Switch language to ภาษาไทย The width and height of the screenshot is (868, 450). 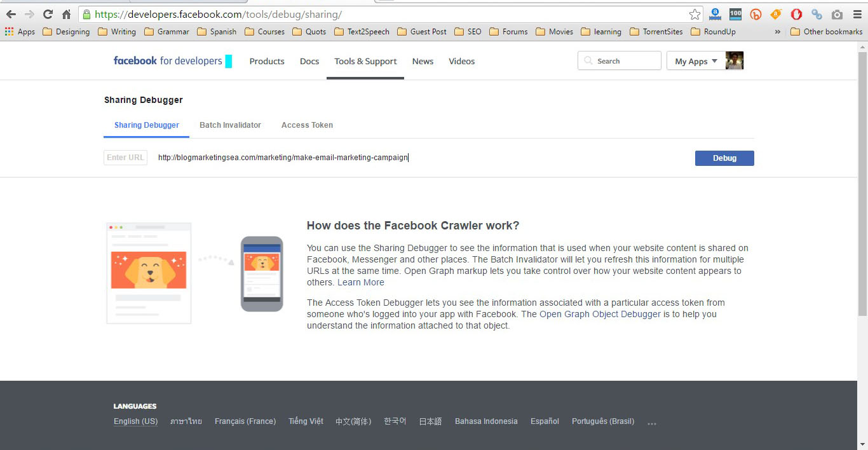pos(186,421)
